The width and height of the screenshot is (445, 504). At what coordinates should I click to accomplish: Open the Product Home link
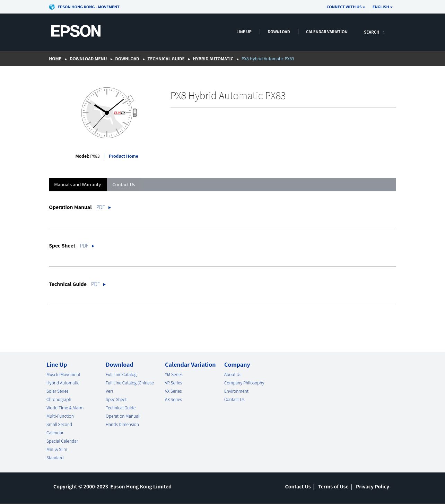click(x=123, y=156)
